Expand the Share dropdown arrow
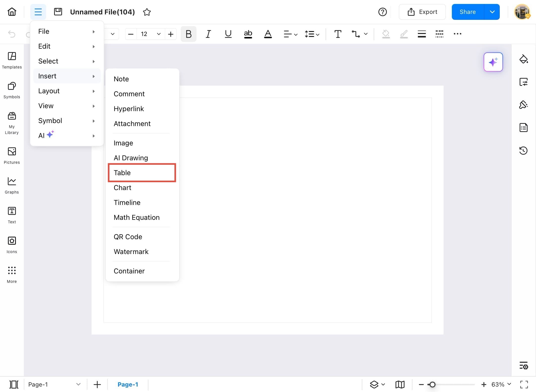 tap(492, 12)
